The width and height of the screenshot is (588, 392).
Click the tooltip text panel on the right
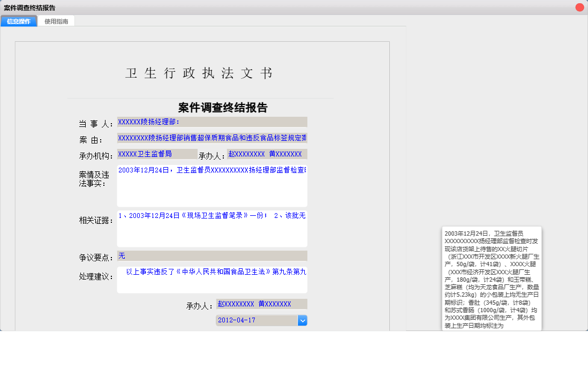tap(492, 278)
